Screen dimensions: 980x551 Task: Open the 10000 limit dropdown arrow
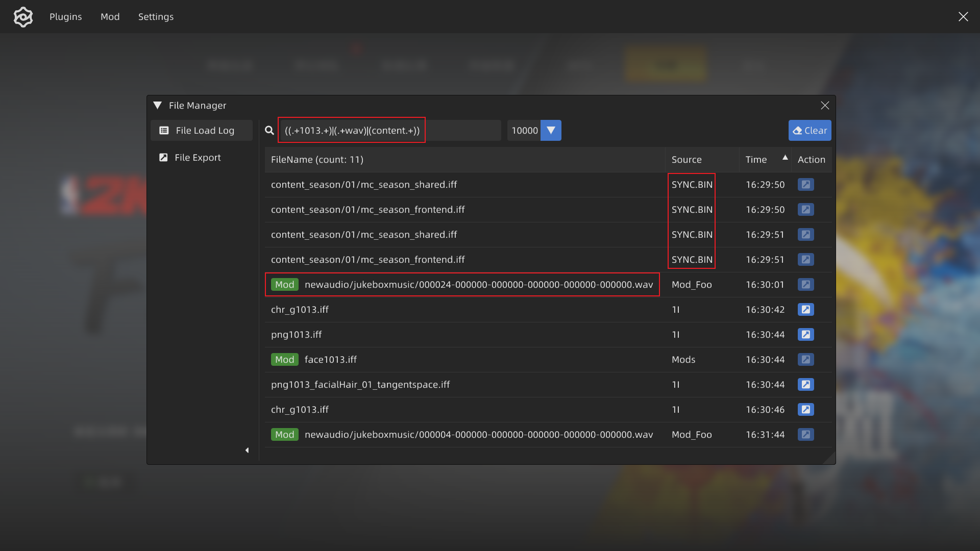(x=551, y=131)
